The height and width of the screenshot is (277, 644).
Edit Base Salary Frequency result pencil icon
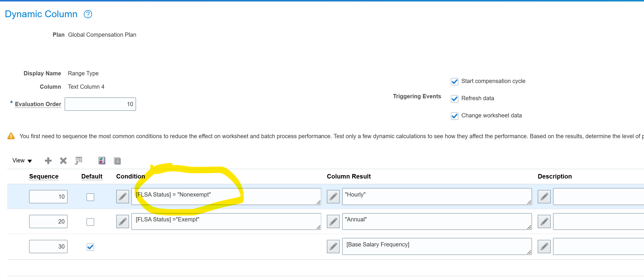[333, 246]
